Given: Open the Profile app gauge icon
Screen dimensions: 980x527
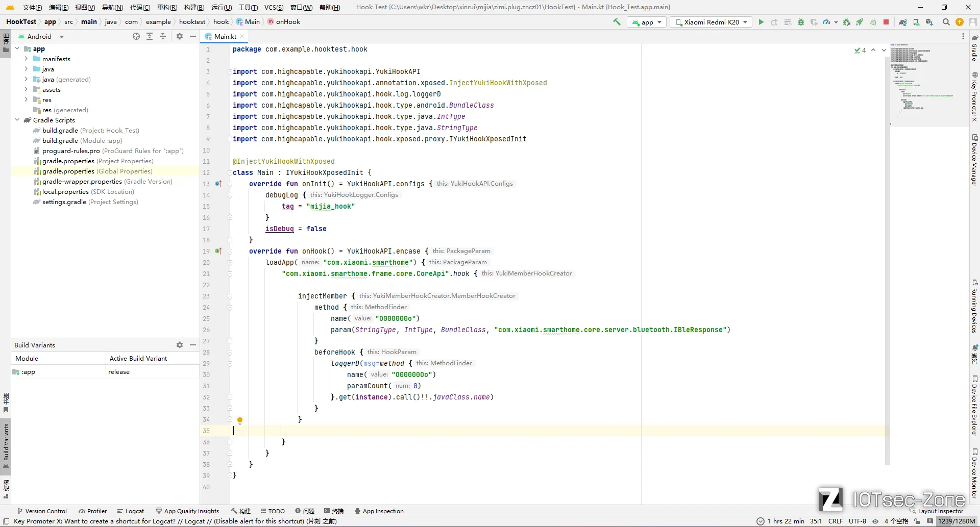Looking at the screenshot, I should tap(826, 22).
